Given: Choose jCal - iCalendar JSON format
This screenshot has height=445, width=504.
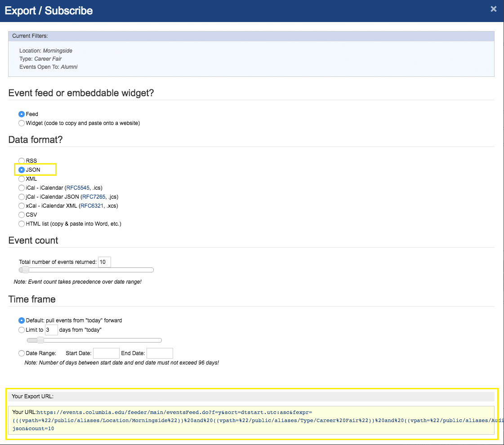Looking at the screenshot, I should pyautogui.click(x=22, y=196).
